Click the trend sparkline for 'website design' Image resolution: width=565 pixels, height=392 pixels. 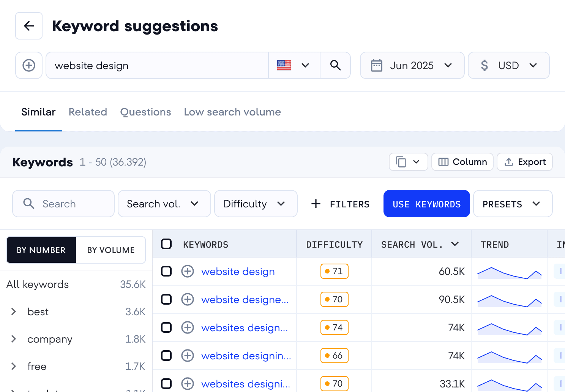tap(509, 272)
